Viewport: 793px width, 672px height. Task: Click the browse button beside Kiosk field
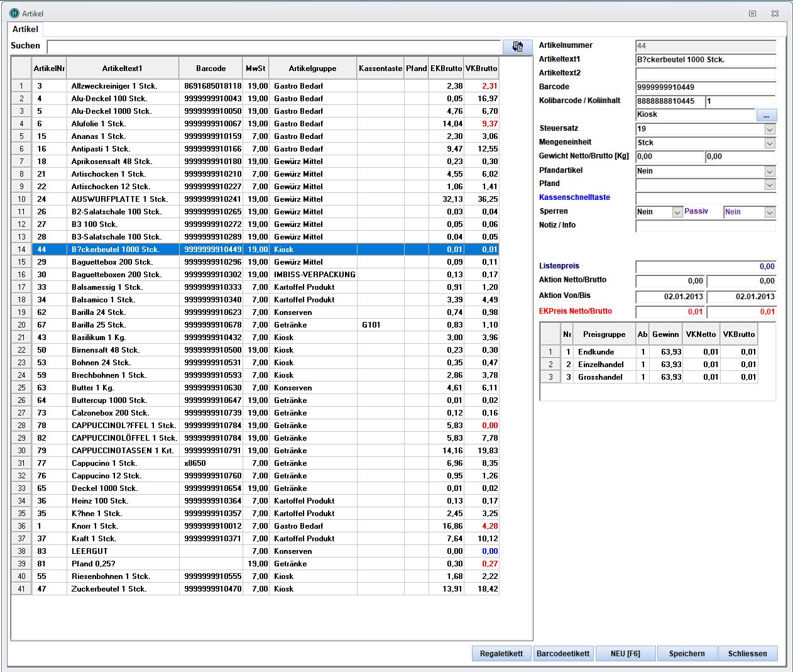click(766, 115)
